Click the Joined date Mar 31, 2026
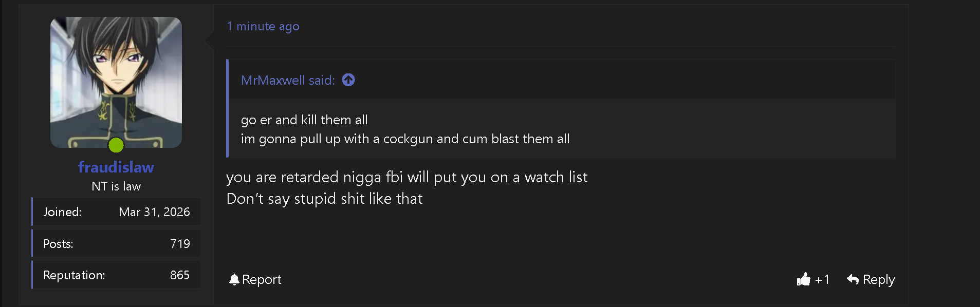Image resolution: width=980 pixels, height=307 pixels. coord(154,212)
